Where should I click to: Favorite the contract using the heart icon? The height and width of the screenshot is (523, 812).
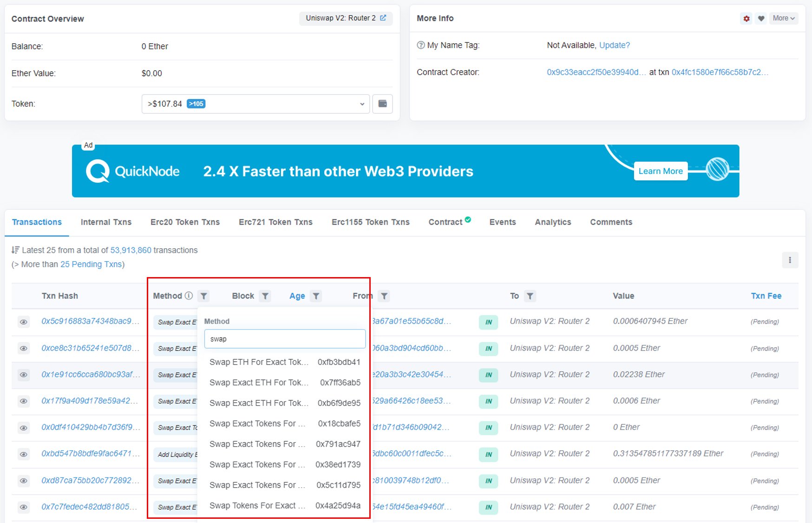pyautogui.click(x=761, y=18)
